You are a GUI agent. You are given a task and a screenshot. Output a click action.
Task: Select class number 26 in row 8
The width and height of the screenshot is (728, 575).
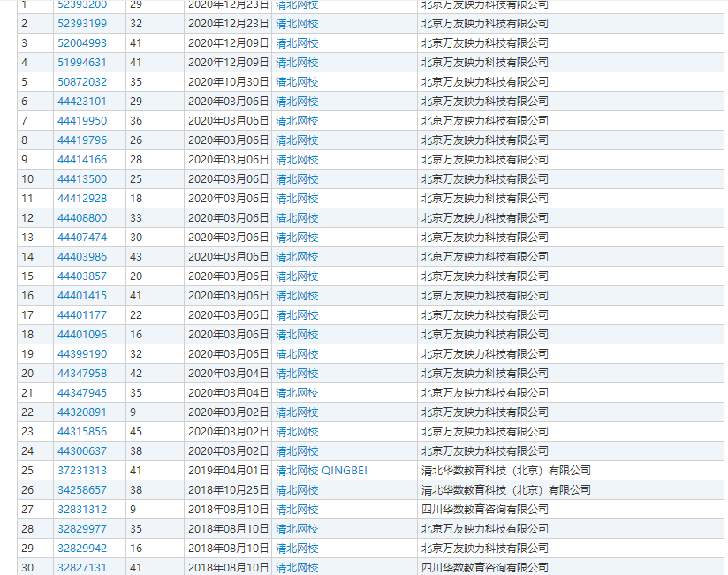(136, 140)
